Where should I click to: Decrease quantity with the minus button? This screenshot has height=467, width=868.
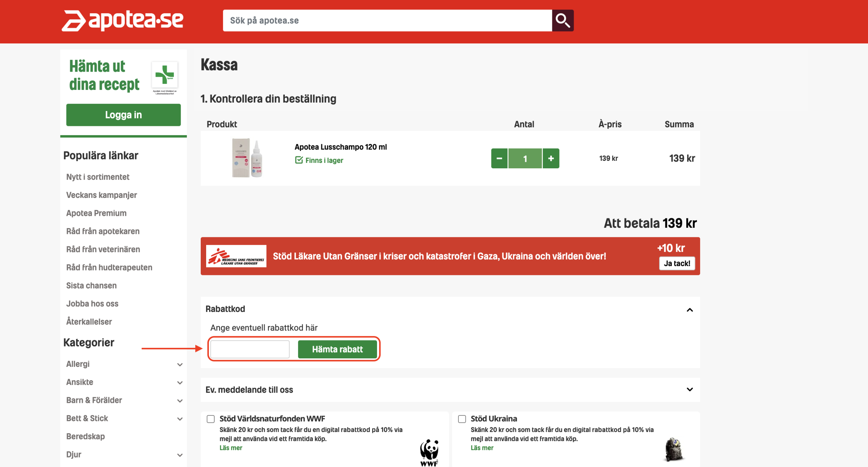click(499, 158)
